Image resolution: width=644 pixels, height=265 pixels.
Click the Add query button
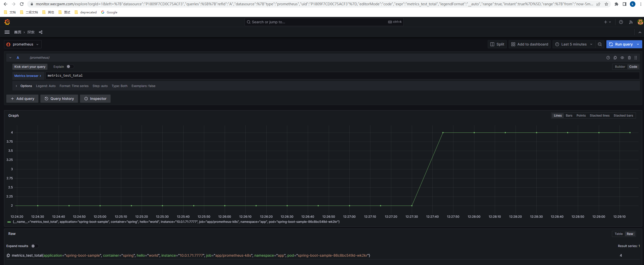pyautogui.click(x=22, y=99)
